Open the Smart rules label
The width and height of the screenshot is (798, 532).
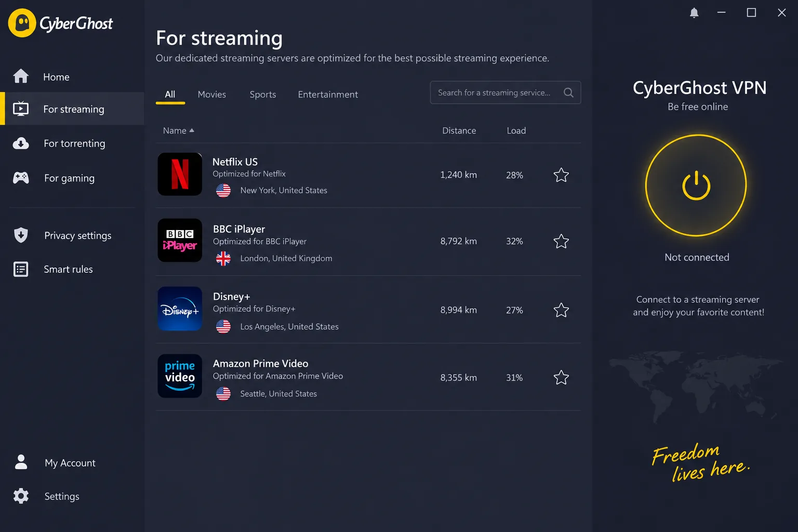(x=68, y=269)
